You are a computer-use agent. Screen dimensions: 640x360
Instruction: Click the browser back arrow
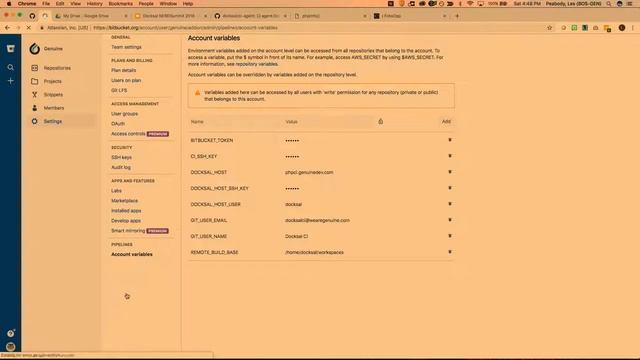coord(7,28)
